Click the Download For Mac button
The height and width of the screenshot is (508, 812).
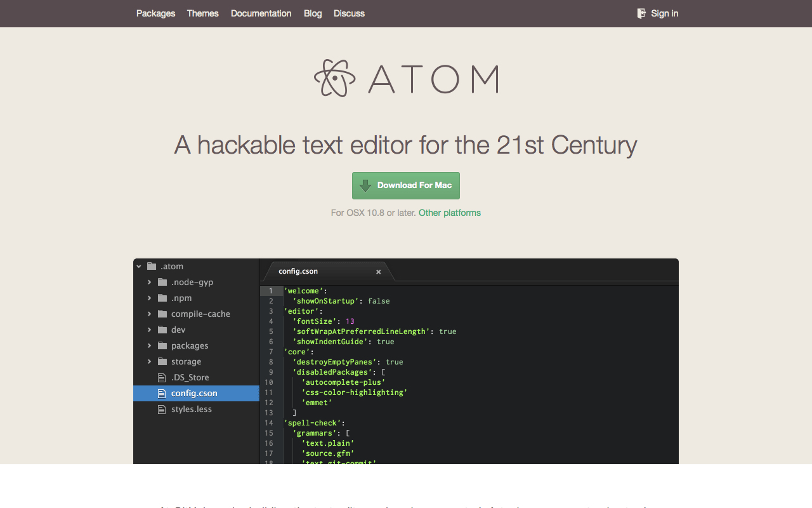point(406,185)
